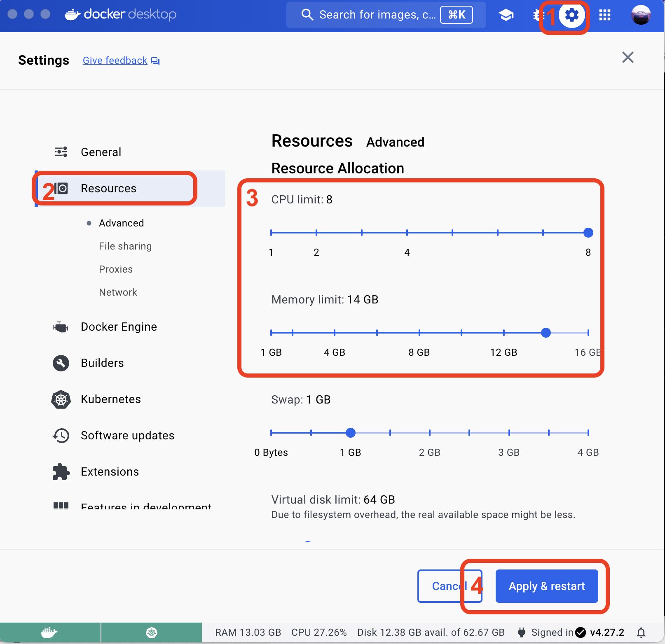The image size is (665, 644).
Task: Select File sharing under Resources
Action: click(125, 246)
